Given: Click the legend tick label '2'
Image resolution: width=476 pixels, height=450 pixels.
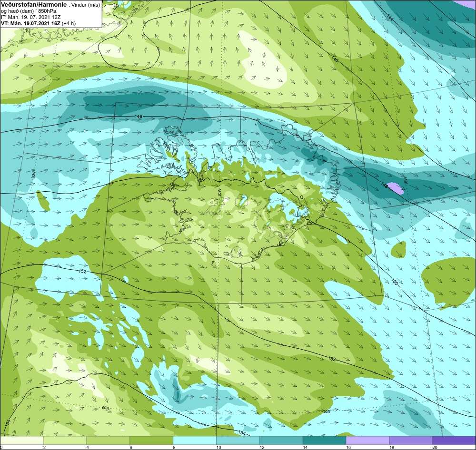Looking at the screenshot, I should click(x=44, y=447).
